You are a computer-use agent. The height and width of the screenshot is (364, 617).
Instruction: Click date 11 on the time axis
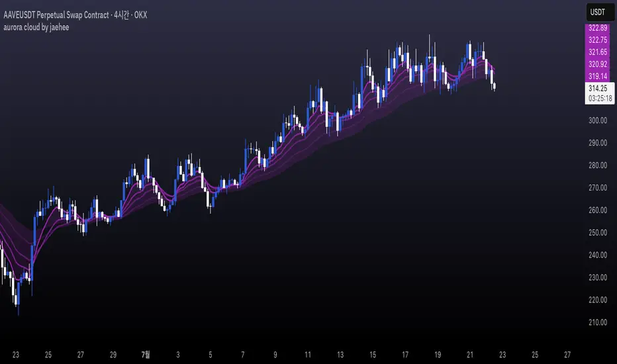point(308,355)
